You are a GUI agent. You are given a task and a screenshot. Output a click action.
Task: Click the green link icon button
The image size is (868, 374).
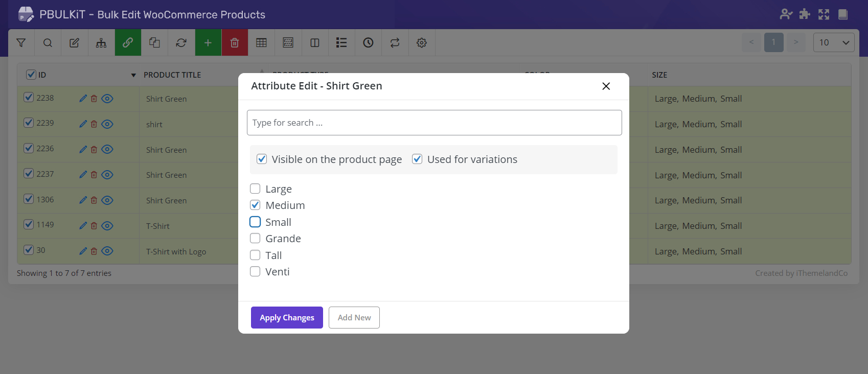(128, 43)
